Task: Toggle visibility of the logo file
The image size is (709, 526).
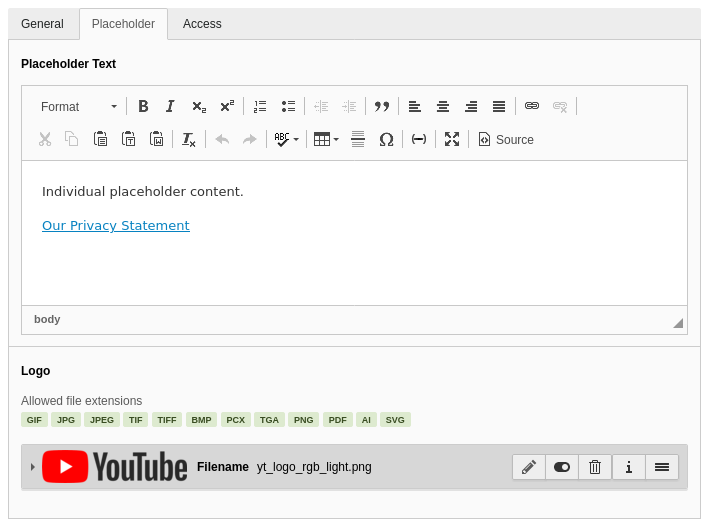Action: coord(562,467)
